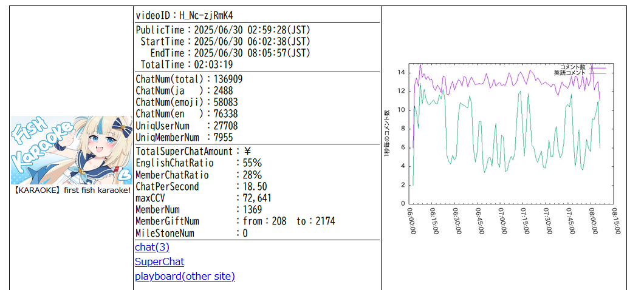Click the ChatPerSecond 18.50 value

click(255, 187)
